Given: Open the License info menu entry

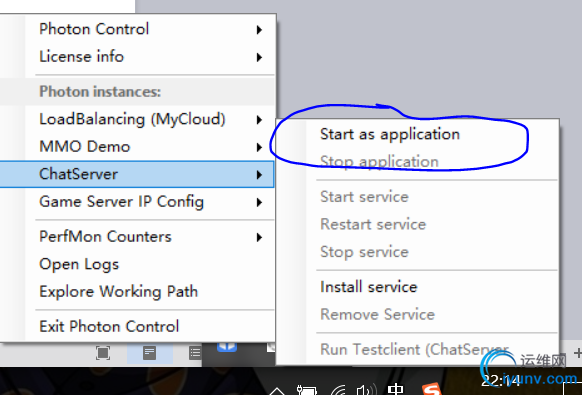Looking at the screenshot, I should pyautogui.click(x=138, y=57).
